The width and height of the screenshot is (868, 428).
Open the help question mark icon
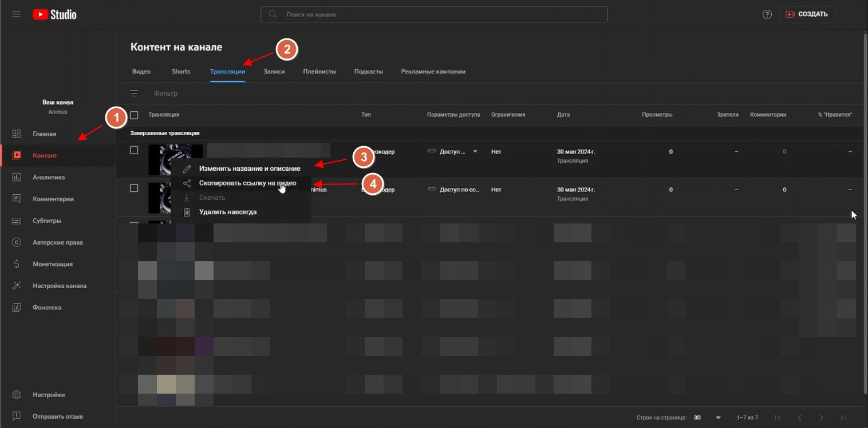(x=767, y=14)
